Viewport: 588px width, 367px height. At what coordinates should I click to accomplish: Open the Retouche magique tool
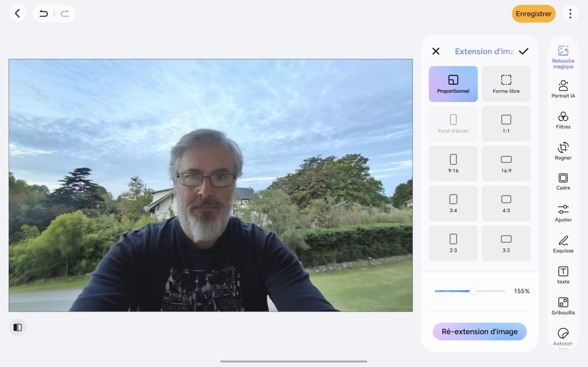point(563,57)
